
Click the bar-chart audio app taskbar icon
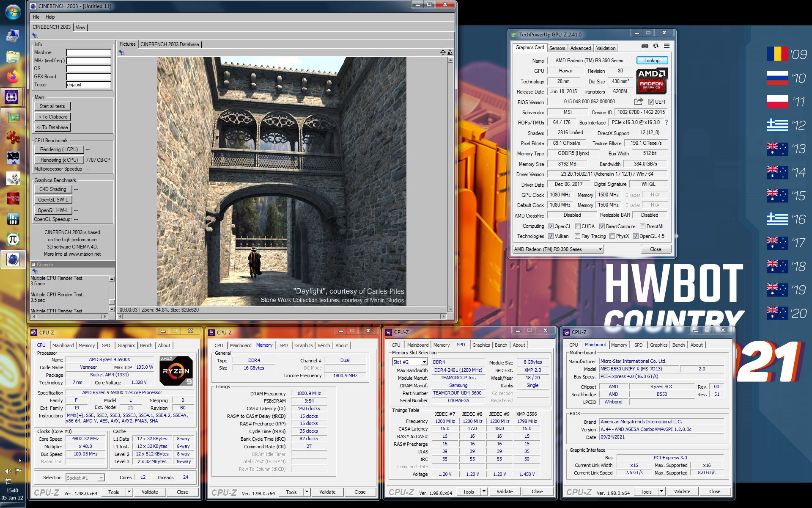13,219
